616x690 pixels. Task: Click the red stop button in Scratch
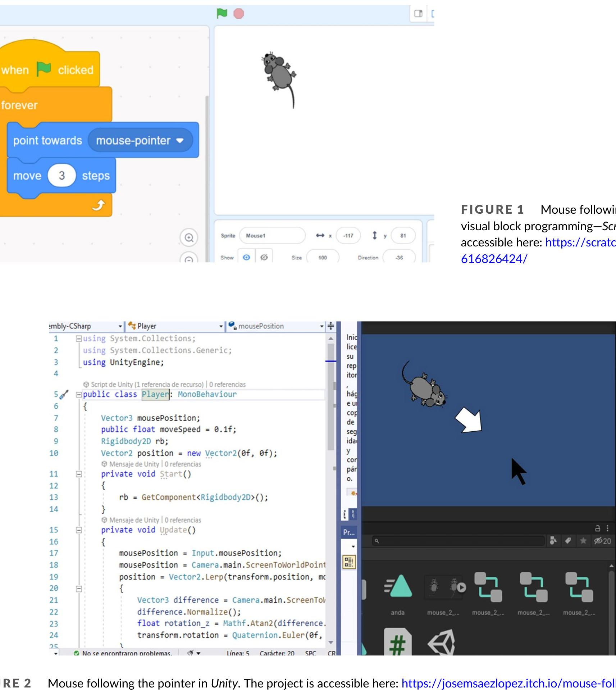[x=238, y=14]
